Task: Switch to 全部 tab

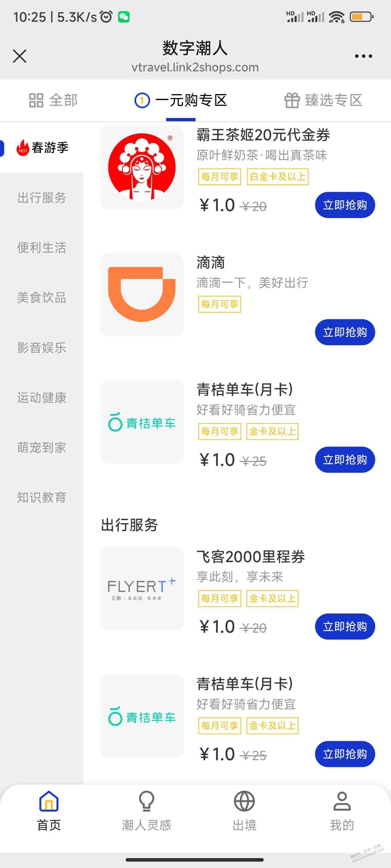Action: tap(53, 100)
